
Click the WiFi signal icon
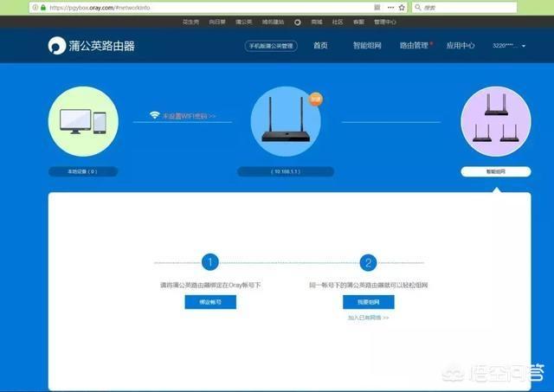pyautogui.click(x=155, y=115)
